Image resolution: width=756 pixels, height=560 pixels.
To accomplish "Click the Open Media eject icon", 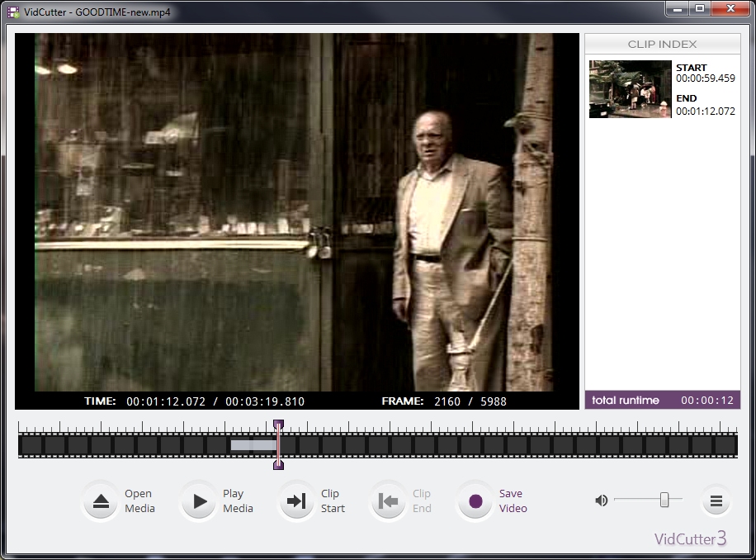I will 101,501.
